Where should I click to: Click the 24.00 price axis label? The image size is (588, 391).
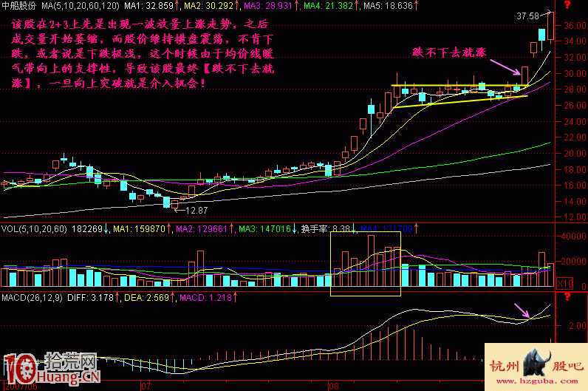[x=575, y=121]
